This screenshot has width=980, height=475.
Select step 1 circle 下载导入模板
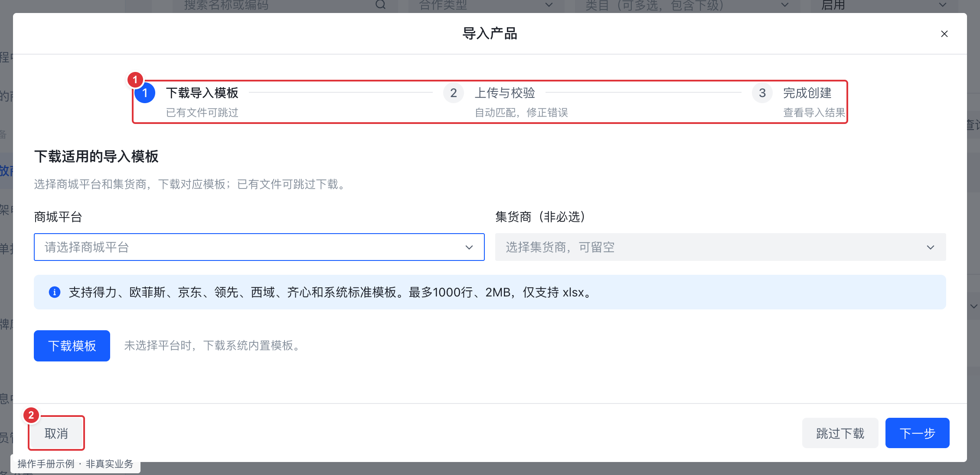(145, 93)
